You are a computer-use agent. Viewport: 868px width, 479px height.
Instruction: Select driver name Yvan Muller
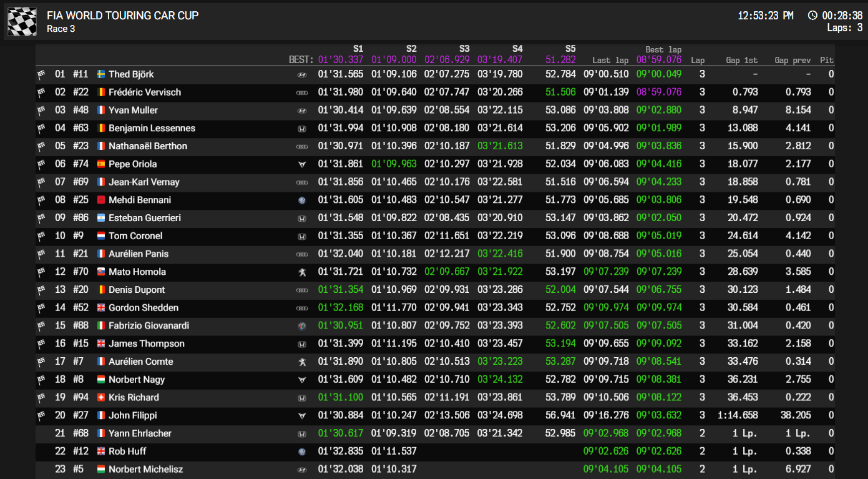point(133,111)
